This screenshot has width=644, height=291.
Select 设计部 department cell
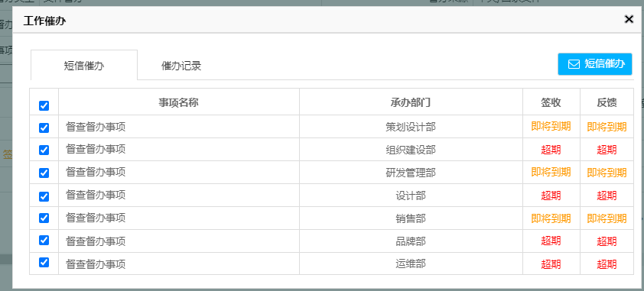[411, 196]
